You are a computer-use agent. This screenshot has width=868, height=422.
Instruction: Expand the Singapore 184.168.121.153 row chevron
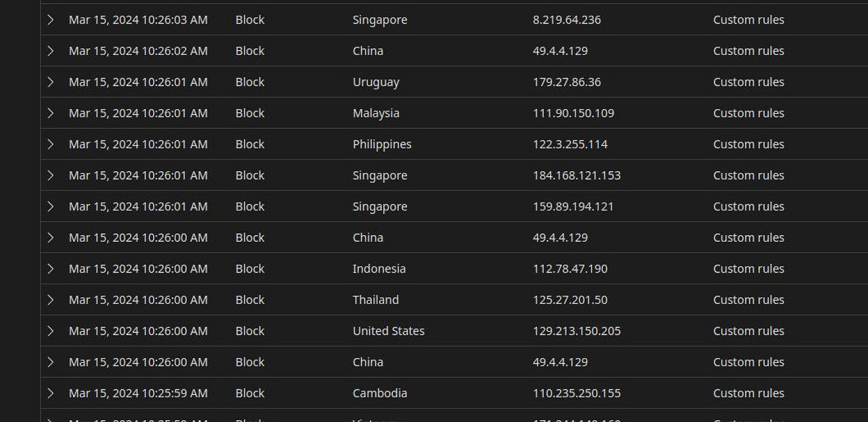[x=51, y=175]
